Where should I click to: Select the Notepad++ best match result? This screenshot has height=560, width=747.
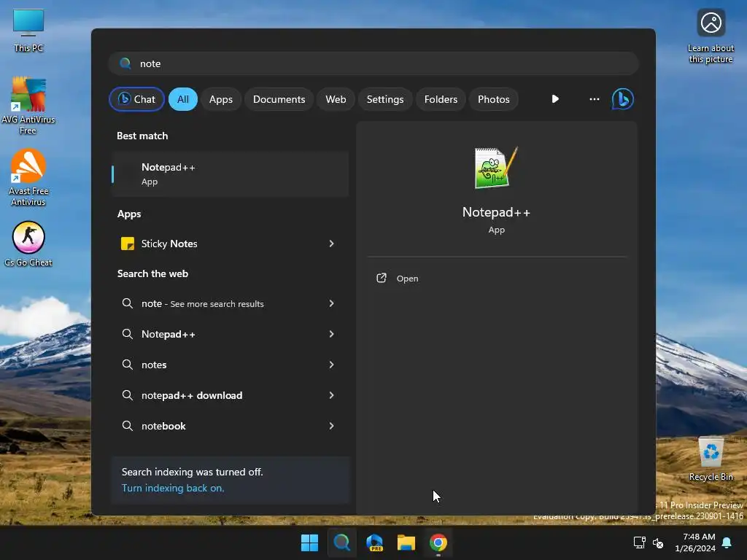point(230,174)
